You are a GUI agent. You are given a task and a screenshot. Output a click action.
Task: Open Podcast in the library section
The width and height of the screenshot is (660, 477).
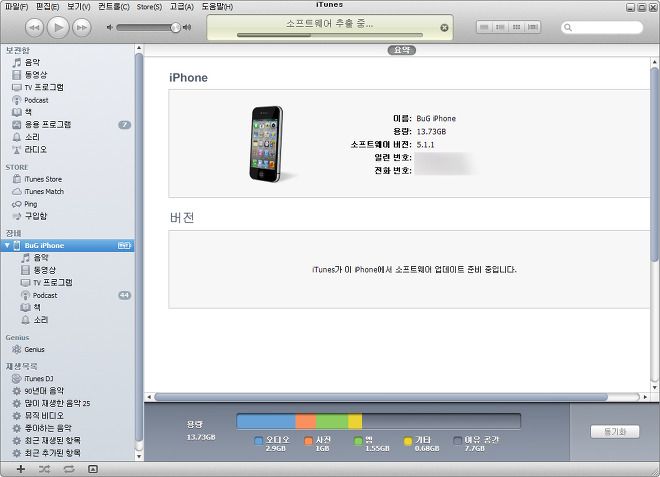pyautogui.click(x=67, y=100)
